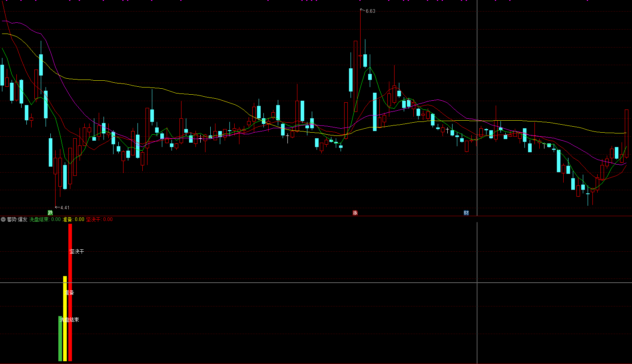This screenshot has height=364, width=632.
Task: Click the red 坚决干: 0.00 legend value
Action: (100, 219)
